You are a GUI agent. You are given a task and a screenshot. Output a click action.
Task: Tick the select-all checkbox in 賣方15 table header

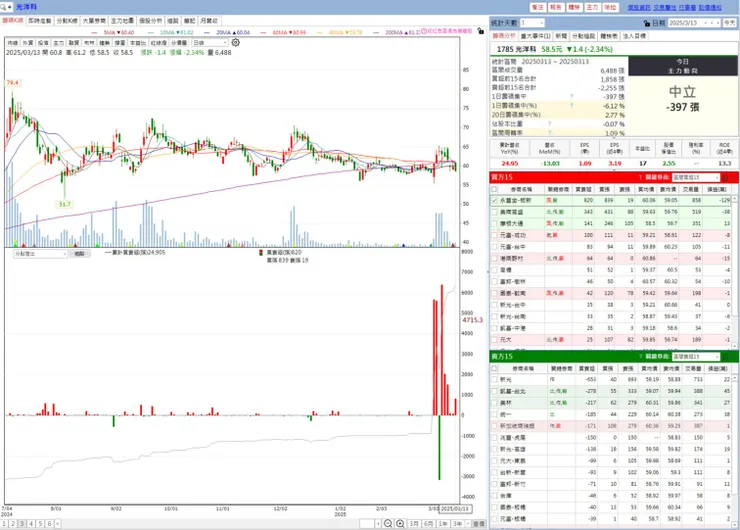pos(494,368)
